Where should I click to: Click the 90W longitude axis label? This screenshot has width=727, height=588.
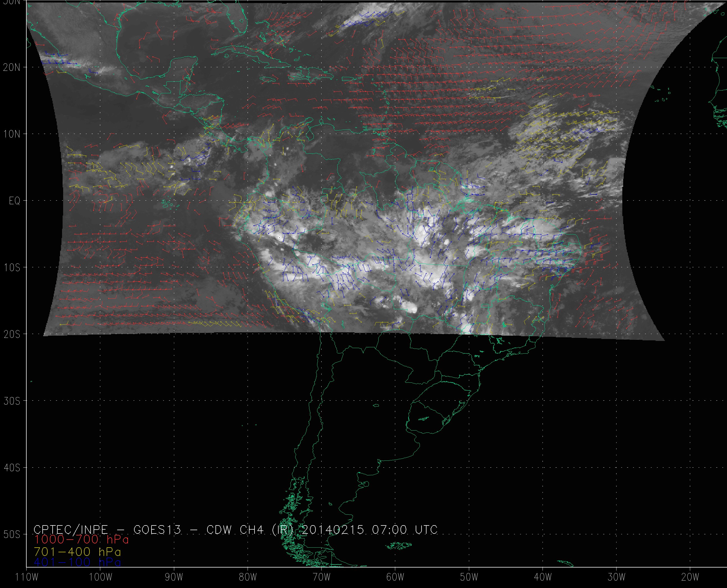pos(174,577)
